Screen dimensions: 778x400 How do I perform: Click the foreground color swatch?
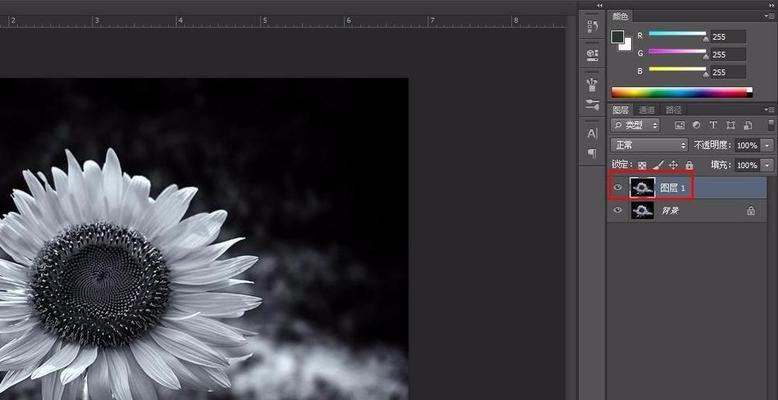pos(618,37)
